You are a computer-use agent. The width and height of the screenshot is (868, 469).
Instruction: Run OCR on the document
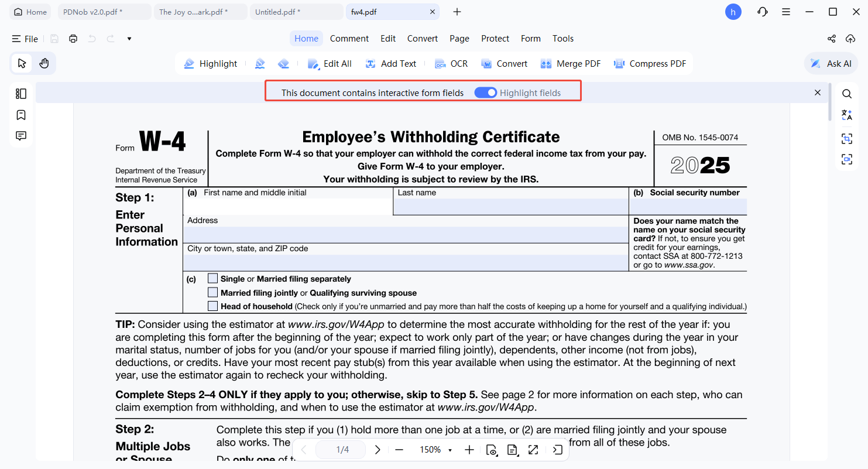click(451, 63)
